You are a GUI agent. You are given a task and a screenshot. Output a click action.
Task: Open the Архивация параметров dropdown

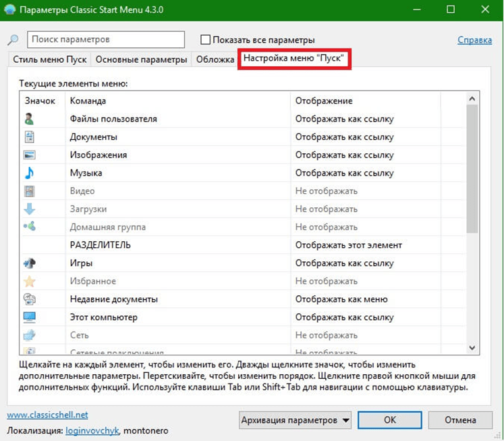point(296,420)
